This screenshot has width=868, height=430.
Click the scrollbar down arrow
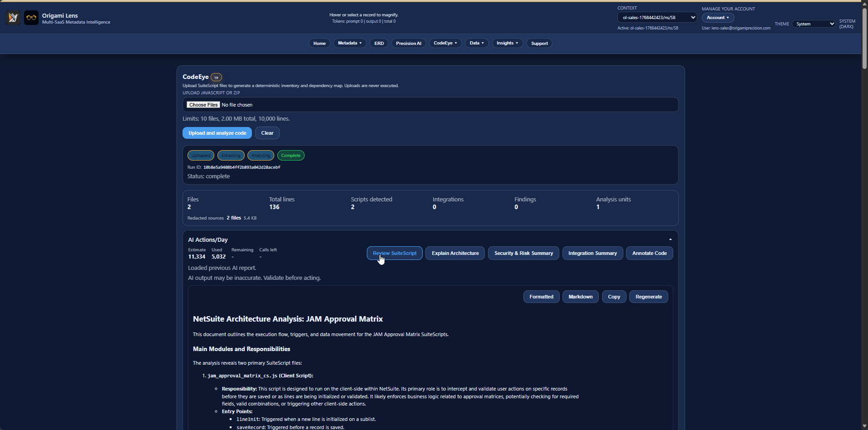[864, 426]
